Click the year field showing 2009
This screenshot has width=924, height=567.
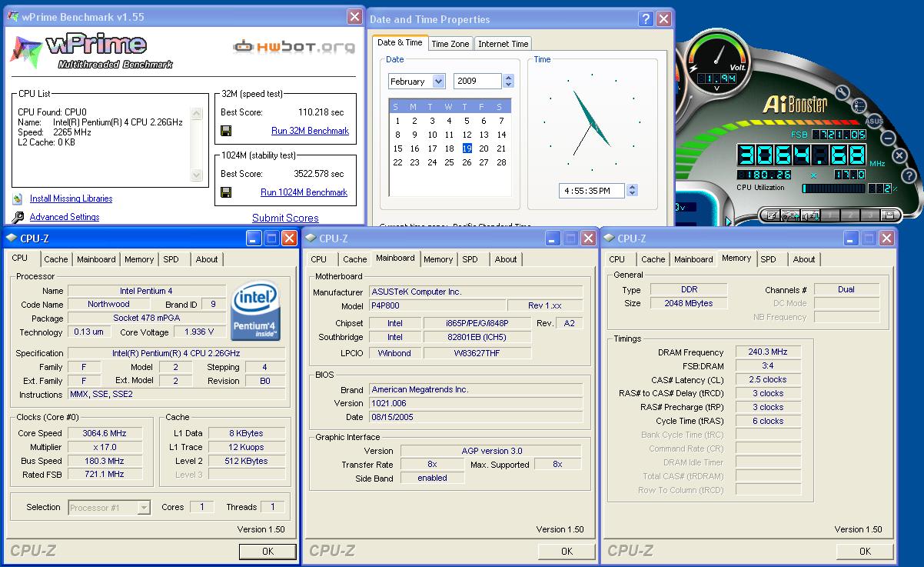point(477,81)
